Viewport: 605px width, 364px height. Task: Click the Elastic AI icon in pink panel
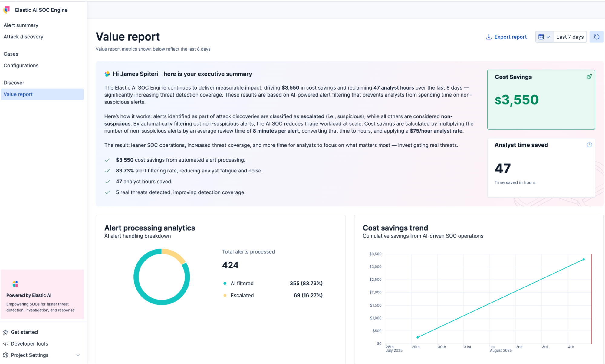pyautogui.click(x=15, y=284)
